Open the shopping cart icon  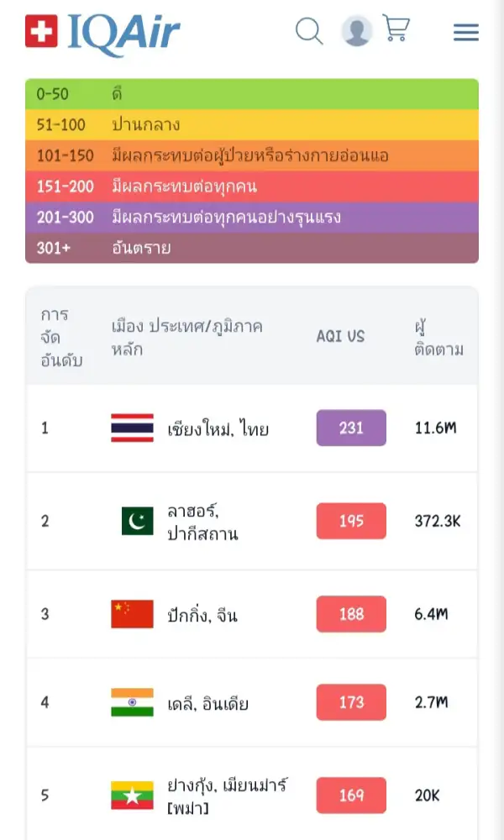click(396, 29)
